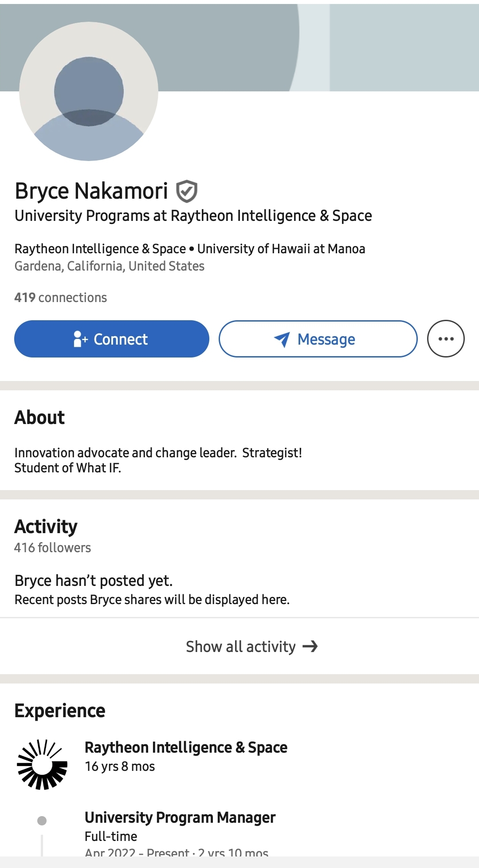Click the arrow beside Show all activity

310,646
